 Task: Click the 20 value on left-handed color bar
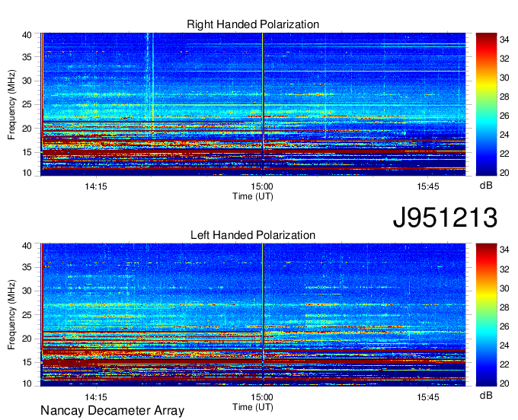(x=504, y=383)
